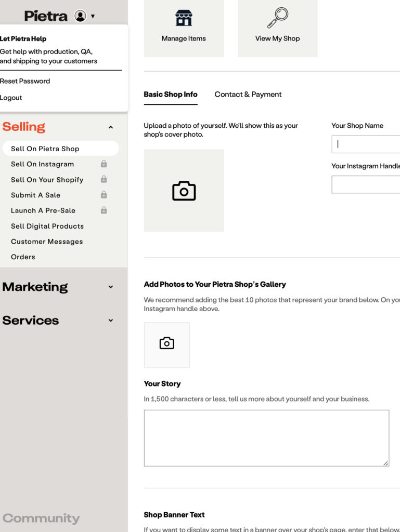400x532 pixels.
Task: Choose Reset Password from account menu
Action: pos(25,81)
